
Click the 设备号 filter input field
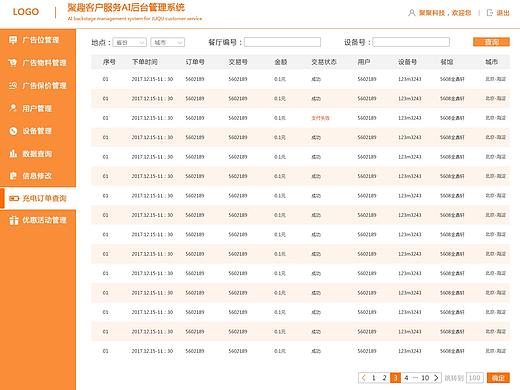(x=411, y=42)
